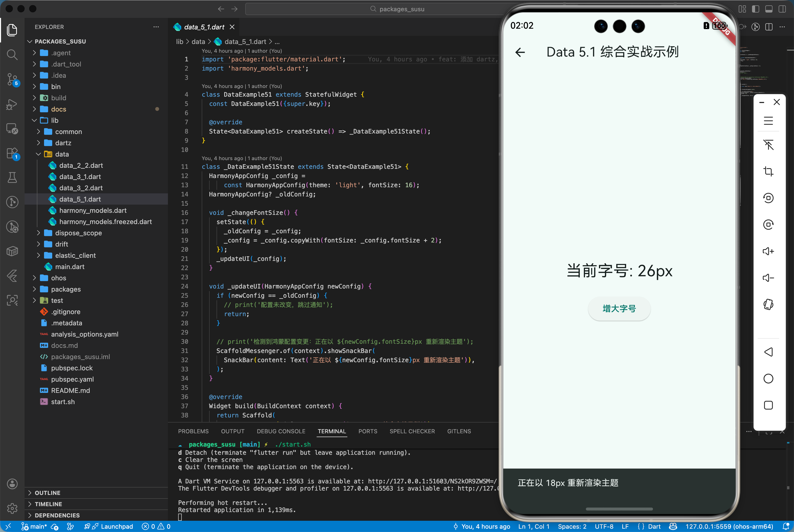Open the Search view in activity bar
Image resolution: width=794 pixels, height=532 pixels.
coord(12,54)
